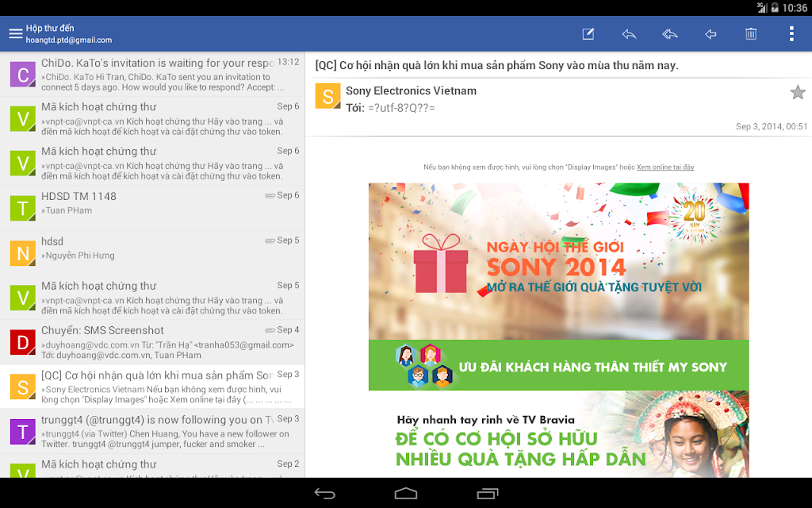
Task: Select the purple T avatar of trunggt4 email
Action: pyautogui.click(x=23, y=432)
